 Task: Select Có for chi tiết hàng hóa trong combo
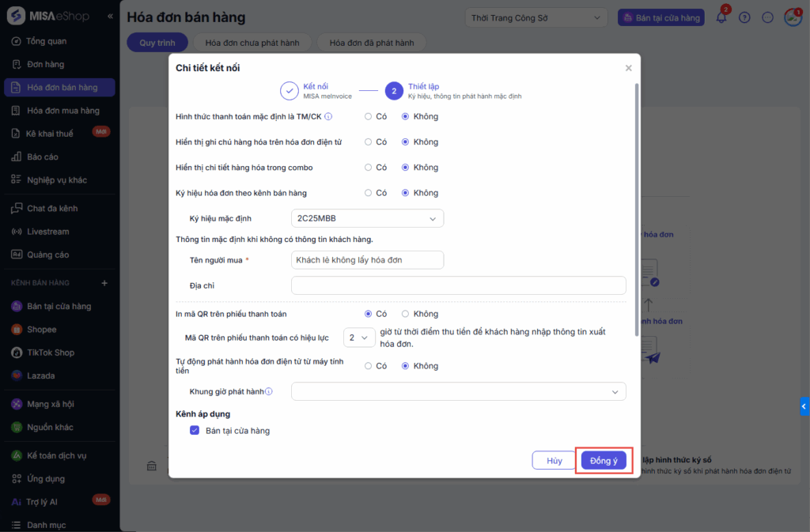[368, 167]
